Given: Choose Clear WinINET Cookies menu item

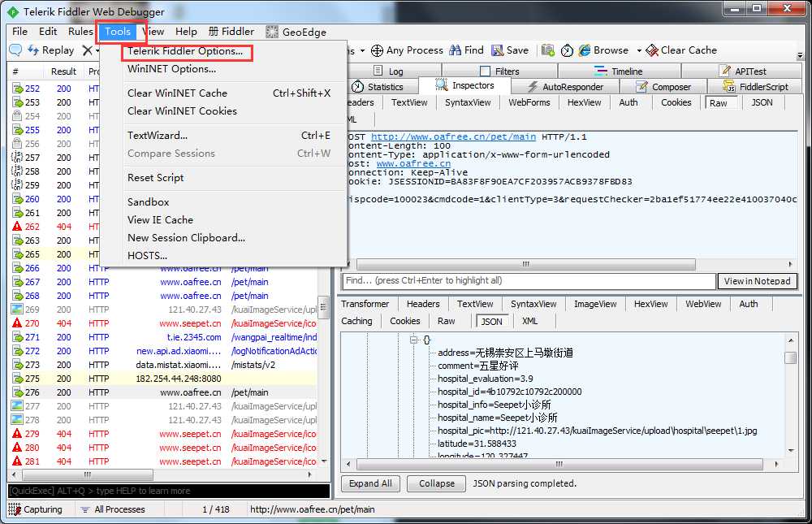Looking at the screenshot, I should pos(182,111).
